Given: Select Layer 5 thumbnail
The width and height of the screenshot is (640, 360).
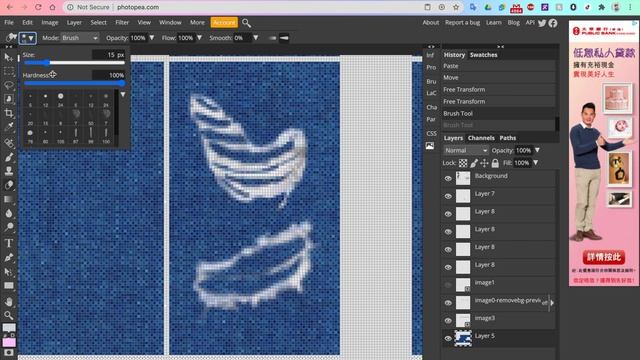Looking at the screenshot, I should (x=463, y=338).
